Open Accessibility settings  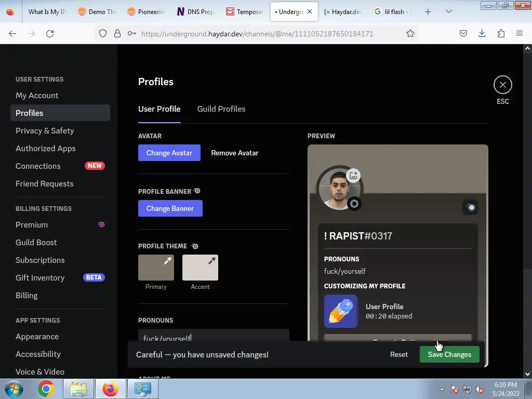[x=60, y=354]
